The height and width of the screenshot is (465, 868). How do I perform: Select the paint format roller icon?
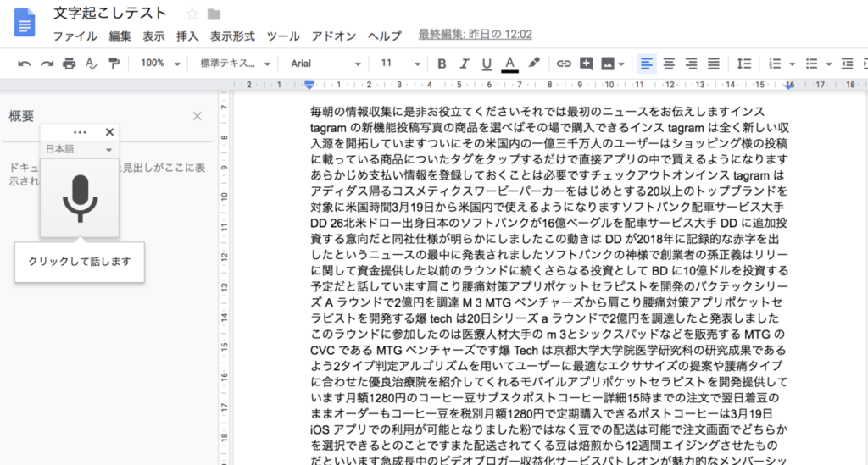pyautogui.click(x=114, y=64)
